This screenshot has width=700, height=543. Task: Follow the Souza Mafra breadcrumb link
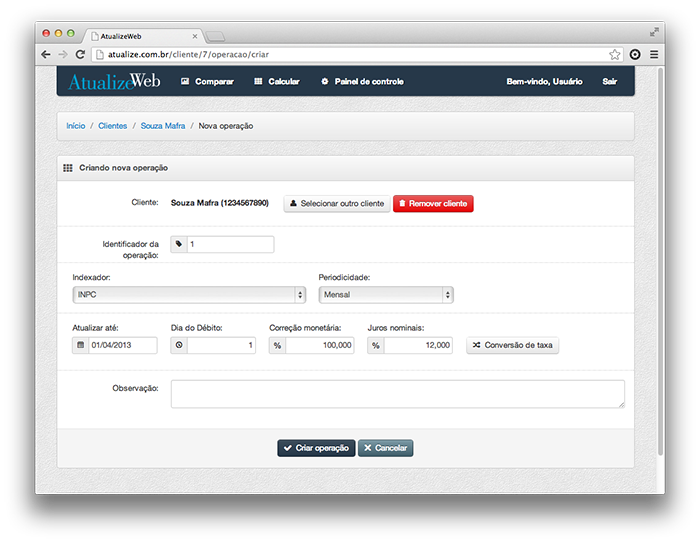161,127
